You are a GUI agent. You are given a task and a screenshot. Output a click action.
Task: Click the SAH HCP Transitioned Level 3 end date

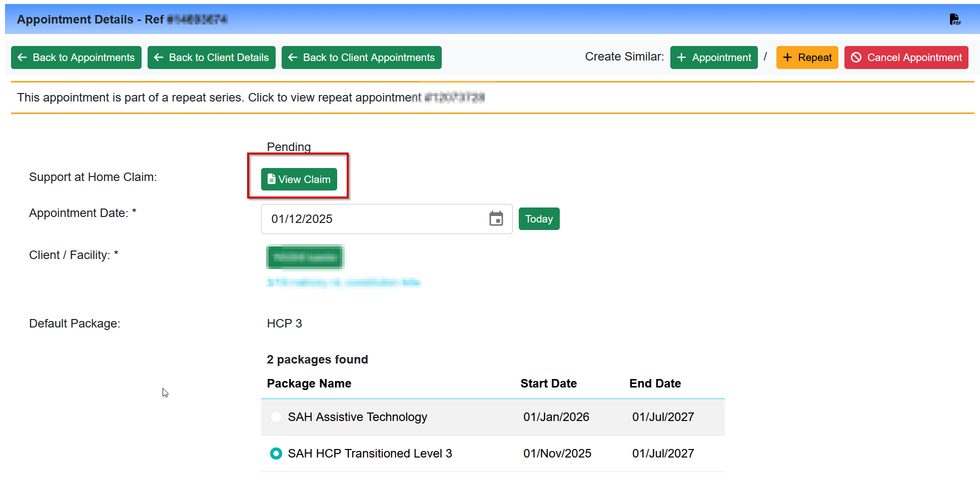click(663, 453)
